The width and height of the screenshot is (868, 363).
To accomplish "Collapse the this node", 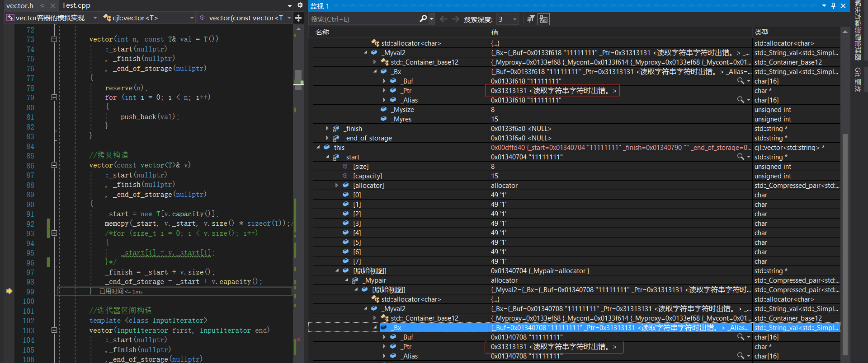I will coord(318,147).
